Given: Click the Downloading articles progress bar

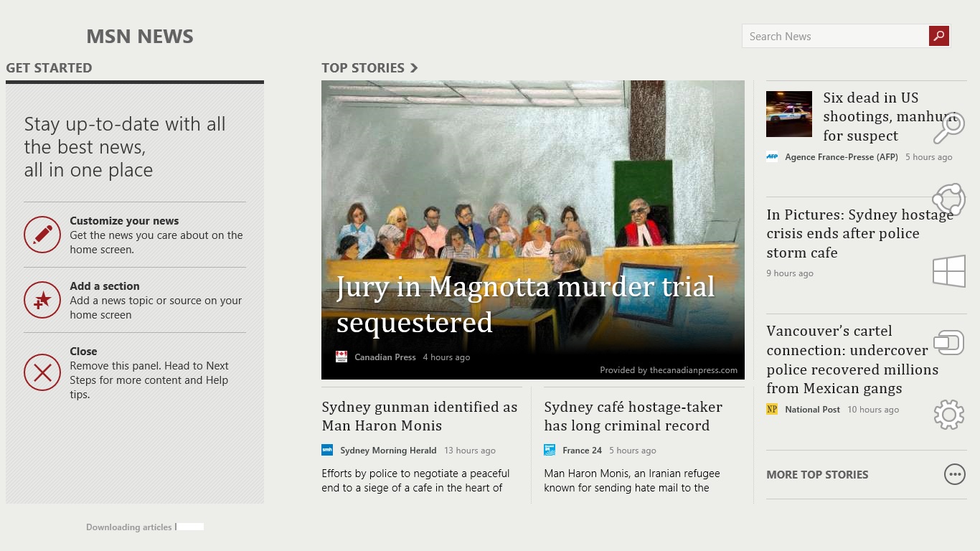Looking at the screenshot, I should [189, 527].
